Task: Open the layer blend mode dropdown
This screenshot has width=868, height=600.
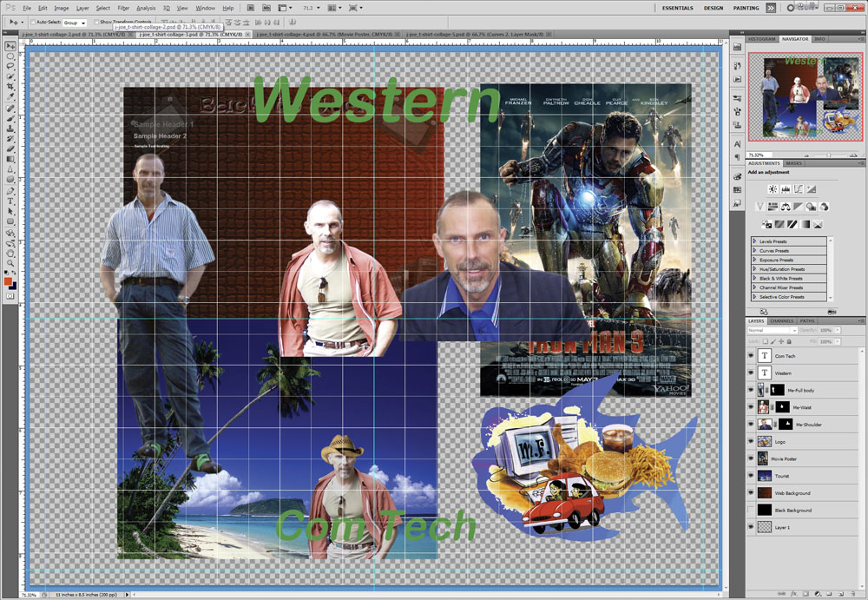Action: [772, 331]
